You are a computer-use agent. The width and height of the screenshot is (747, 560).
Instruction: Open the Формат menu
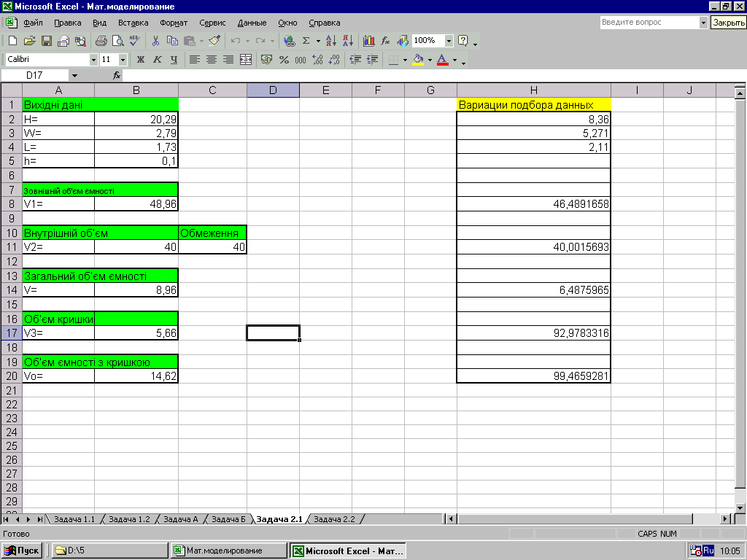click(174, 23)
